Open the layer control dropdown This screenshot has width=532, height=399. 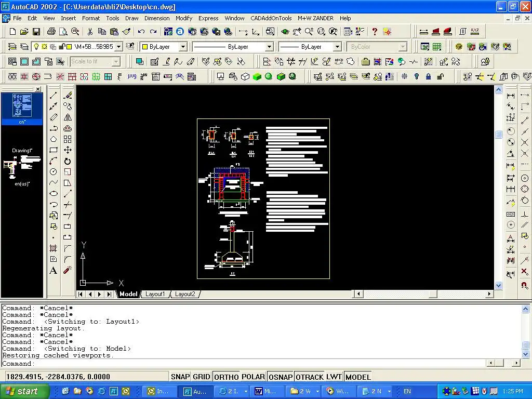[x=118, y=46]
